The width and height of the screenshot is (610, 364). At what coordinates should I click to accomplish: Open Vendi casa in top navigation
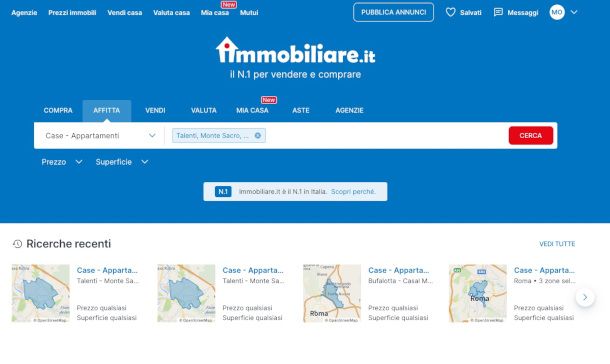click(124, 12)
